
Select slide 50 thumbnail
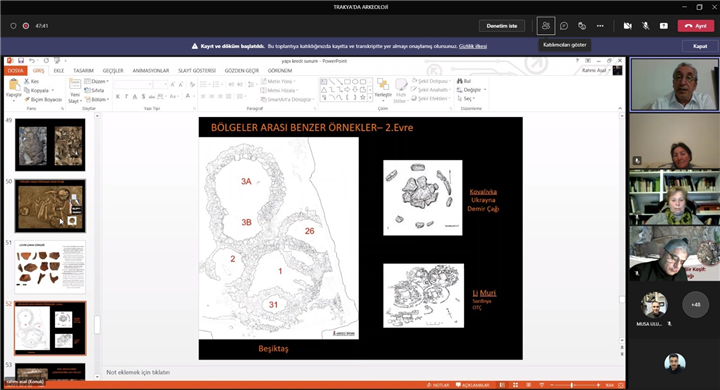click(50, 206)
